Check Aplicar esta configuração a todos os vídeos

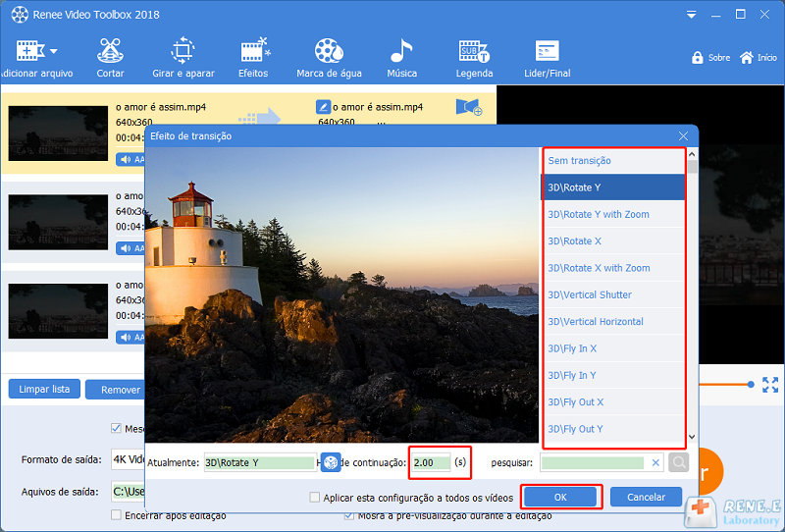point(314,498)
